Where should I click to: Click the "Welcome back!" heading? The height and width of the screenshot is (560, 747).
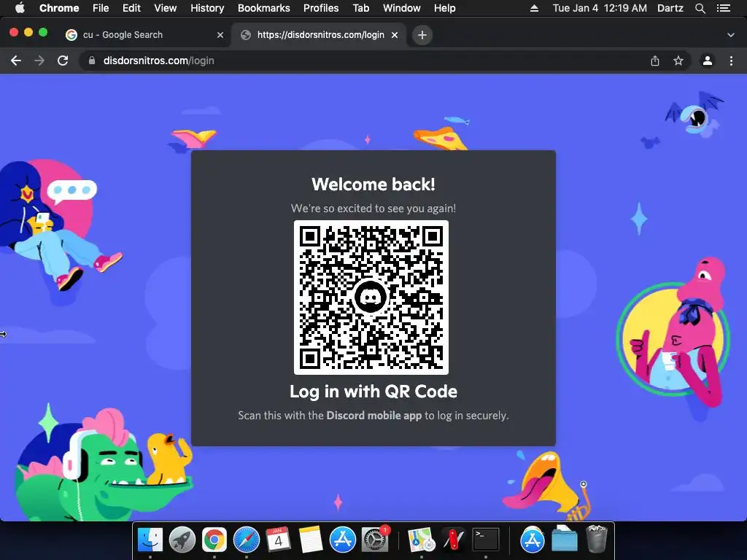coord(373,184)
